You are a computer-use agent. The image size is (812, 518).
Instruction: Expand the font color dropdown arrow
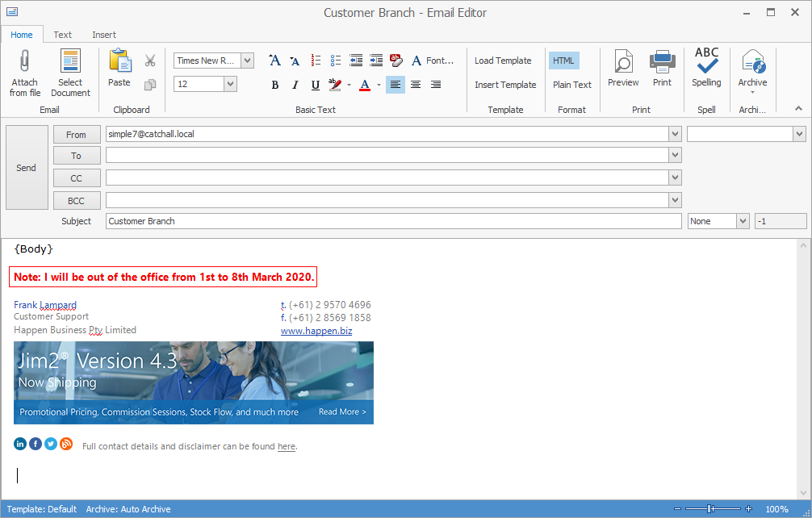378,84
